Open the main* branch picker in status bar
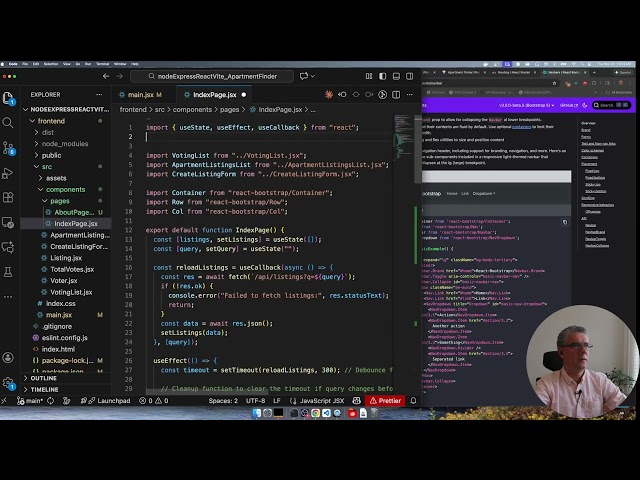This screenshot has height=480, width=640. point(29,401)
